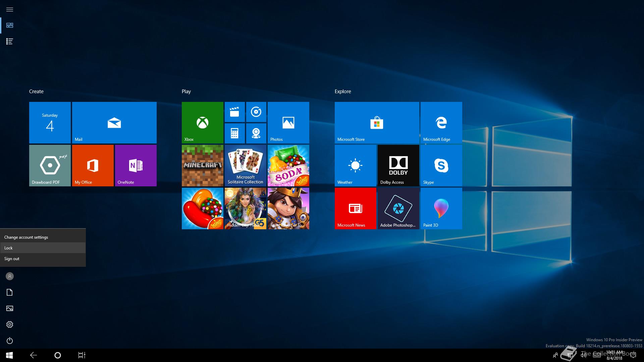Open the Photos tile

pos(288,123)
